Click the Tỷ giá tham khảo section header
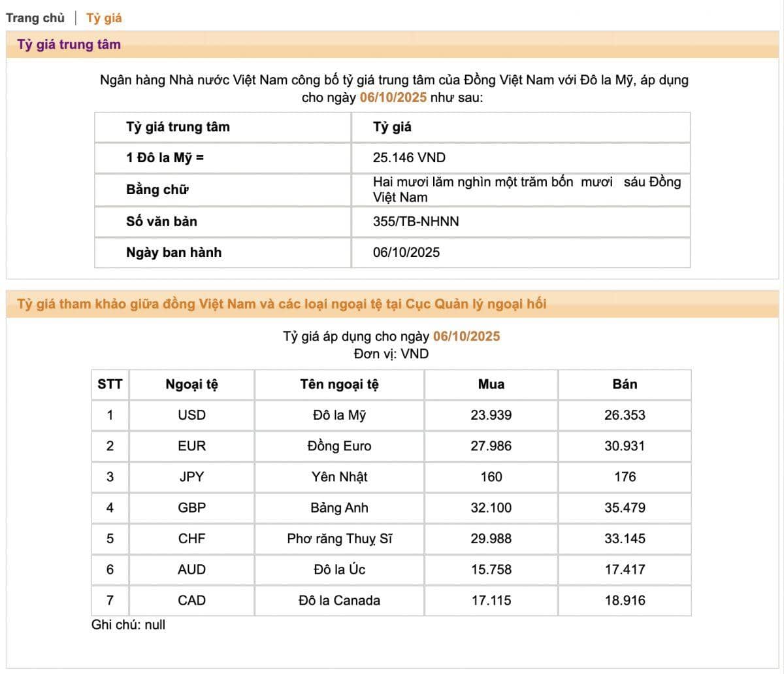Screen dimensions: 784x674 tap(282, 304)
